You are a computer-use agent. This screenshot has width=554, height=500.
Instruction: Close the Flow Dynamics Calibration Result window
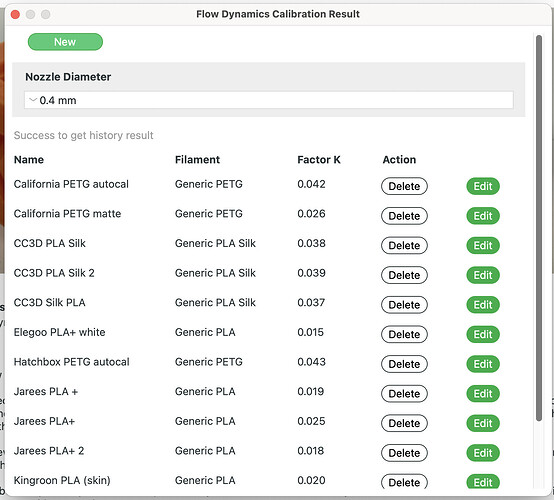(15, 14)
